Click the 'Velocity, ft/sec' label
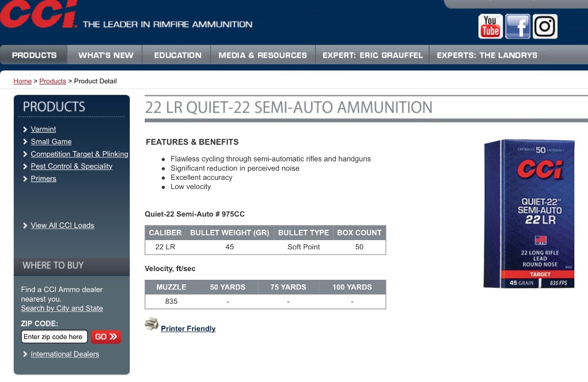This screenshot has height=382, width=588. [170, 269]
